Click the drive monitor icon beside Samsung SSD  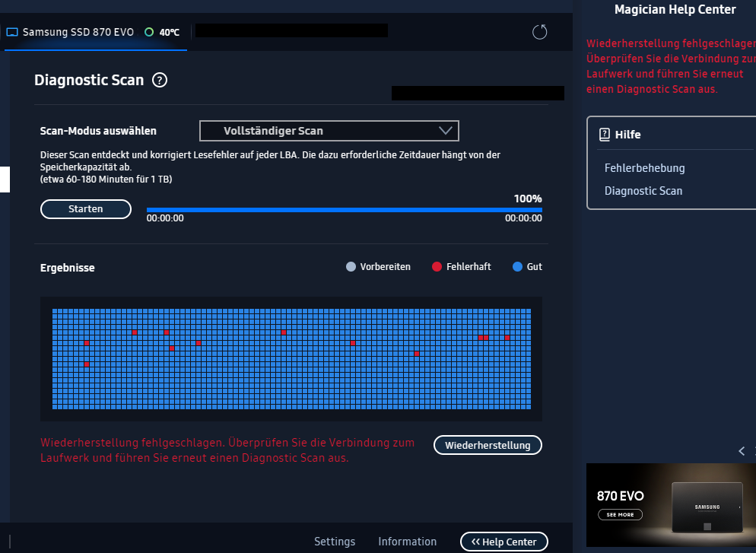(12, 32)
